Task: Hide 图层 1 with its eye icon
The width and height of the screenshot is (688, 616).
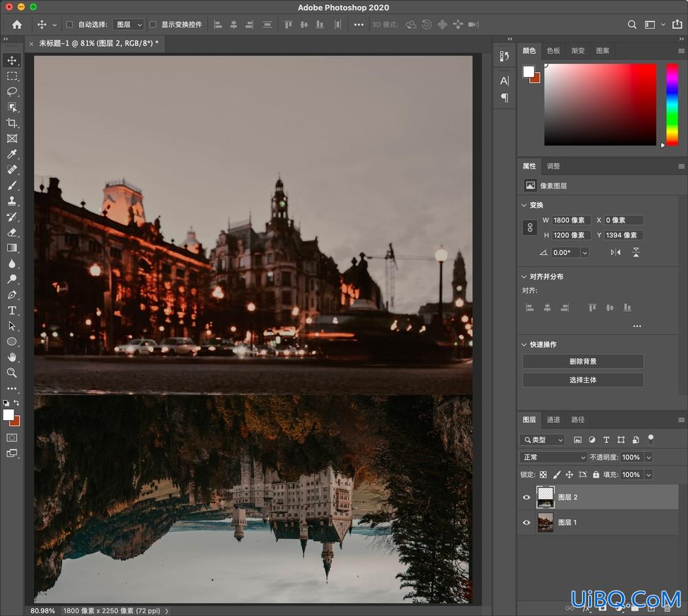Action: tap(526, 522)
